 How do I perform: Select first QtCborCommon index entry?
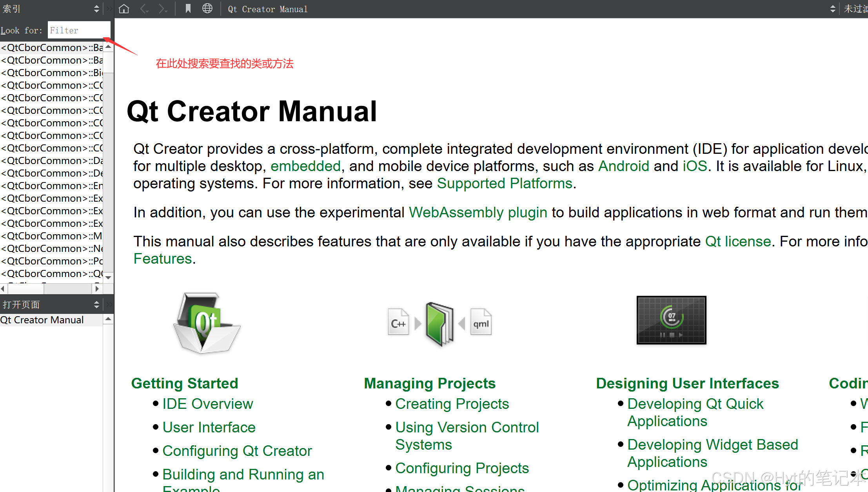[x=52, y=47]
